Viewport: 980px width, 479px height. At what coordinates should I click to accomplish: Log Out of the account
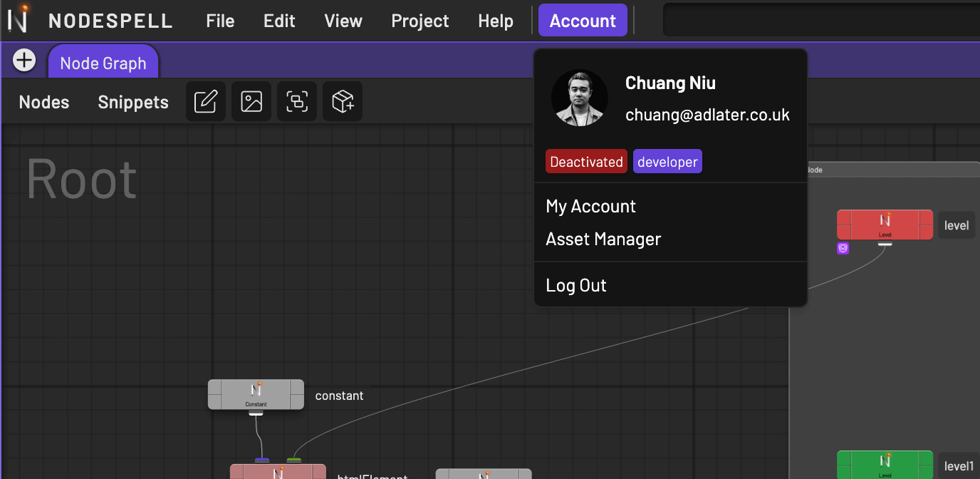576,286
